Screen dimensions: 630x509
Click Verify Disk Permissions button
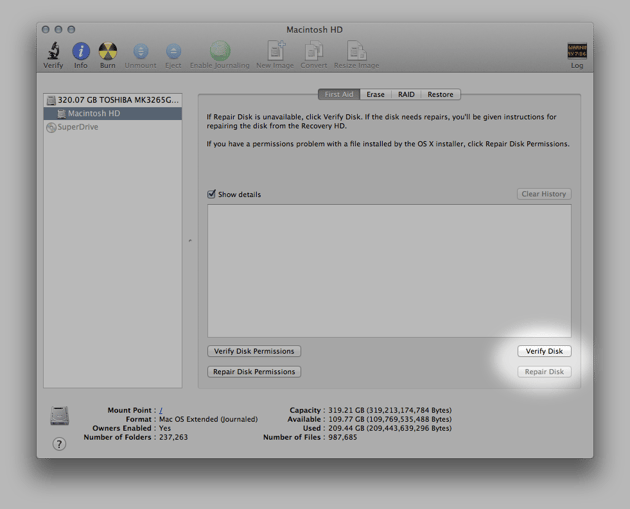coord(254,351)
